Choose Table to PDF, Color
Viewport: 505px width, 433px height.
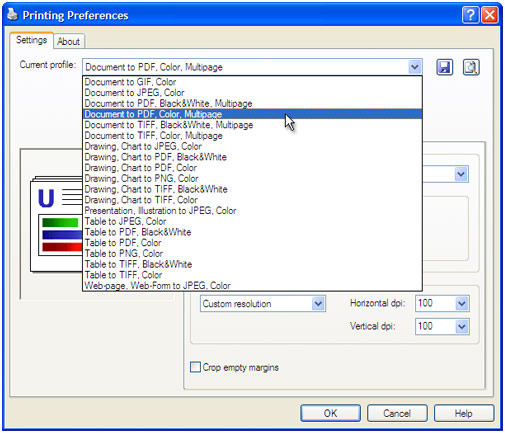(x=252, y=243)
